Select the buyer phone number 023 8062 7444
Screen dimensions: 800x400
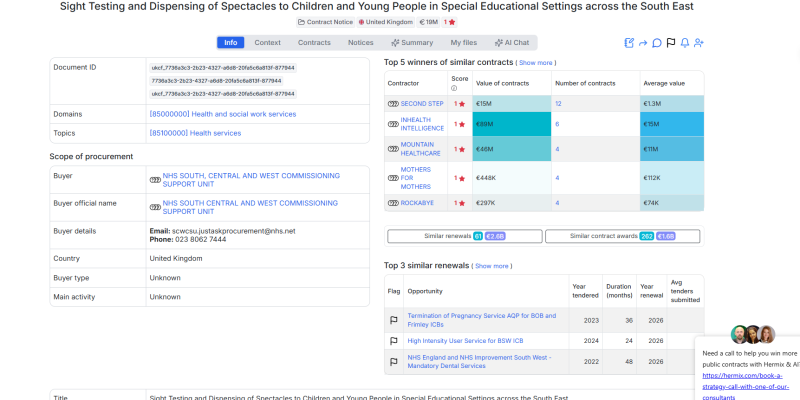pos(200,239)
